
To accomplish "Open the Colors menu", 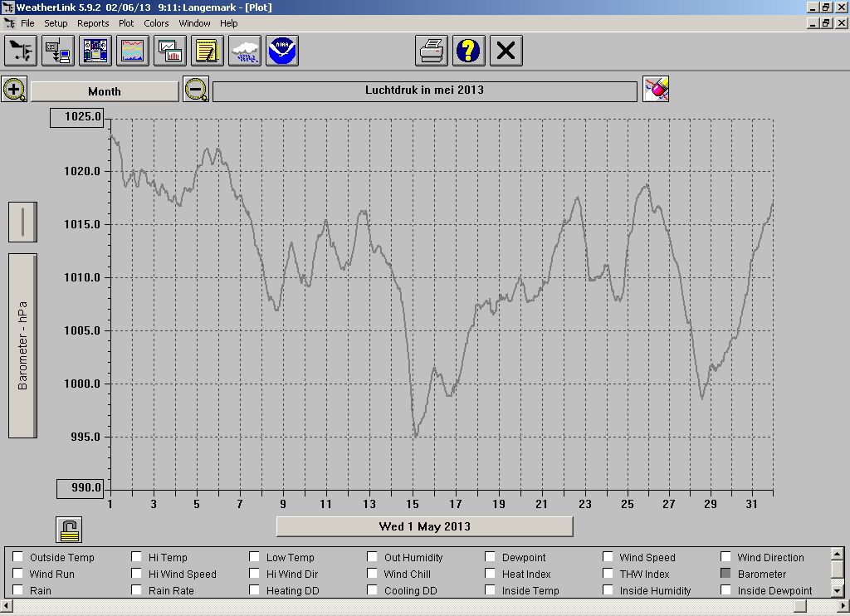I will (156, 23).
